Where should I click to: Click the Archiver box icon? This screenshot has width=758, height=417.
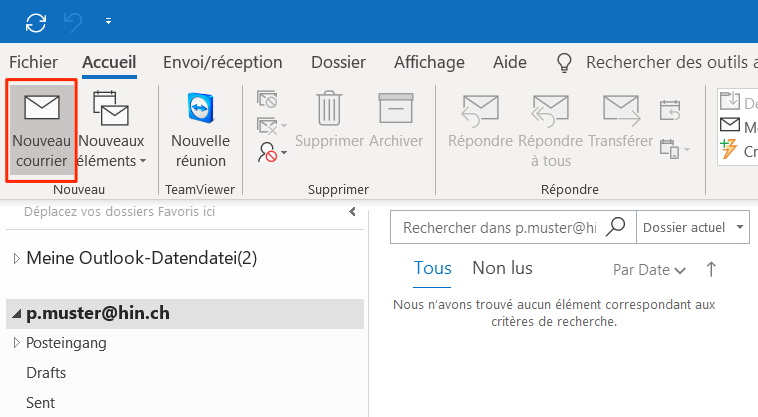396,109
